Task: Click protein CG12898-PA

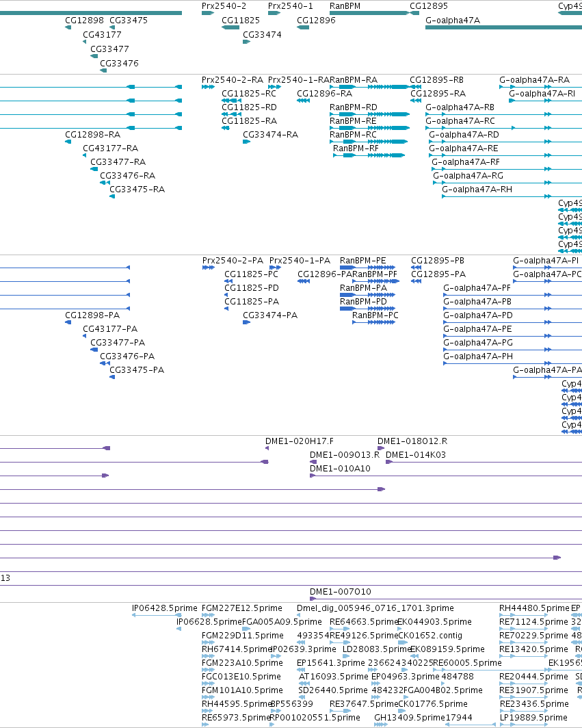Action: (x=92, y=315)
